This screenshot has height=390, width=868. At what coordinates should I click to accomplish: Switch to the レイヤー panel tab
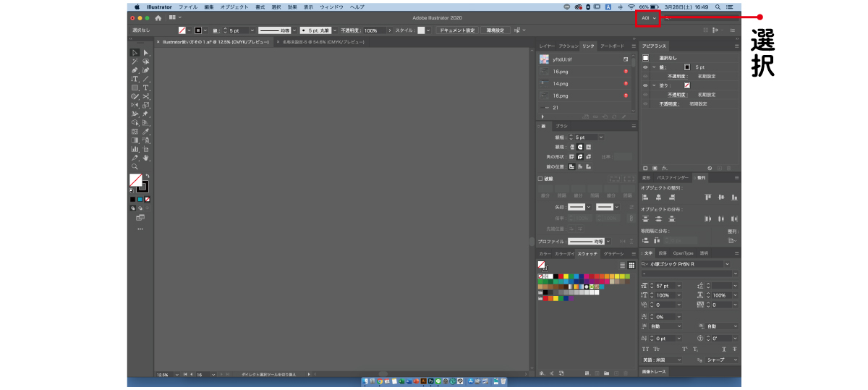[x=548, y=46]
